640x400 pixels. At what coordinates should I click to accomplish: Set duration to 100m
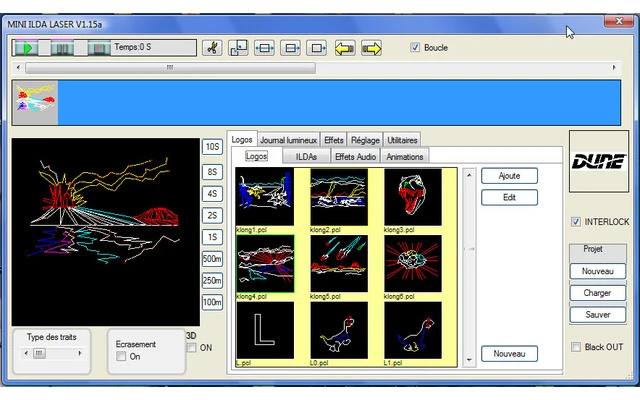pyautogui.click(x=212, y=302)
